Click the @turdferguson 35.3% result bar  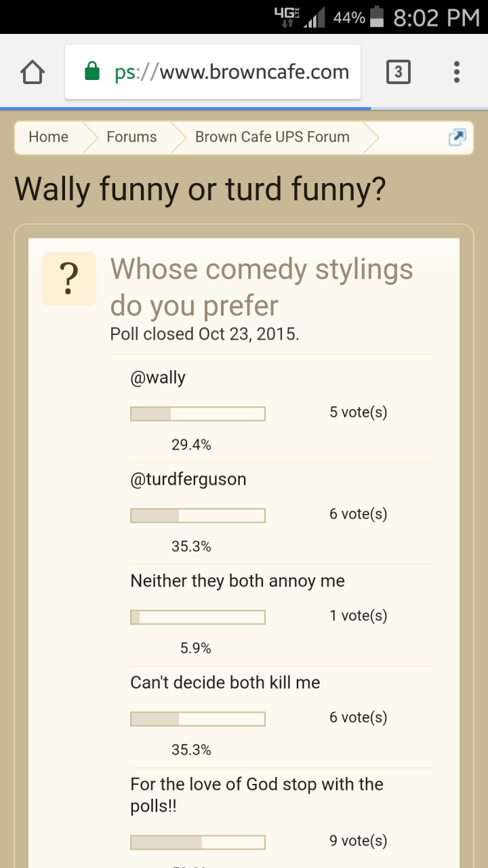pyautogui.click(x=197, y=515)
